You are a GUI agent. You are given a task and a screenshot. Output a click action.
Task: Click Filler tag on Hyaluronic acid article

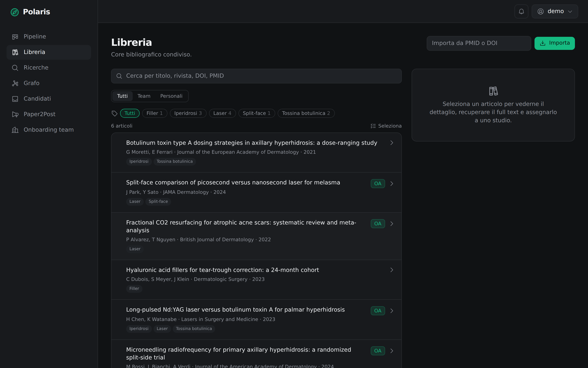click(x=134, y=289)
